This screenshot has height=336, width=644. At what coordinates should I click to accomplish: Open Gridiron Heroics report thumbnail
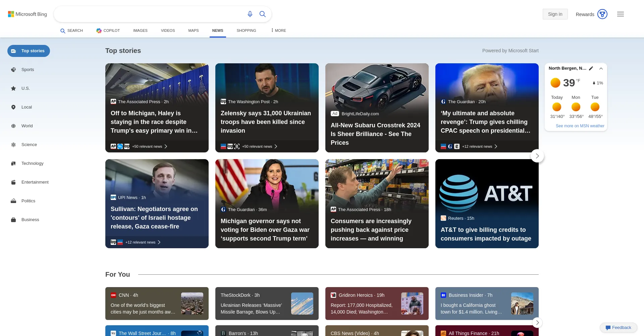(412, 304)
